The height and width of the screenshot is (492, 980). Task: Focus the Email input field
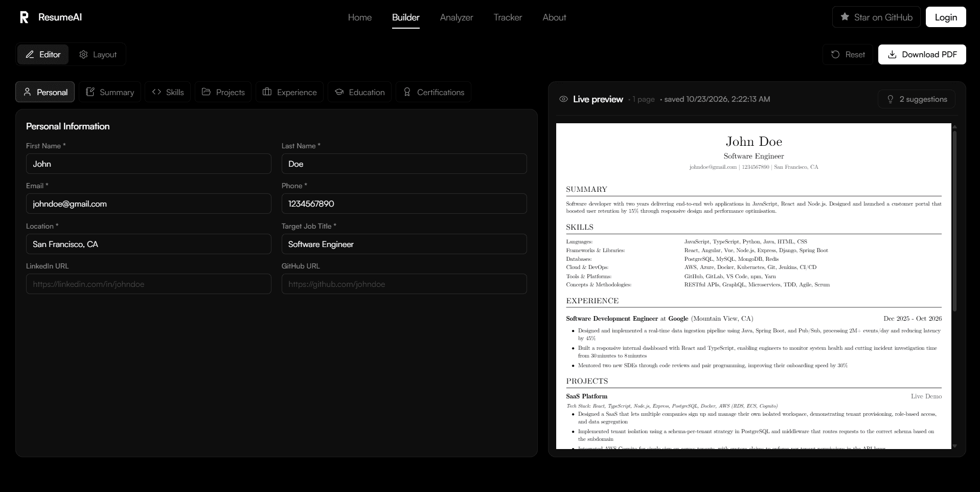click(x=149, y=204)
